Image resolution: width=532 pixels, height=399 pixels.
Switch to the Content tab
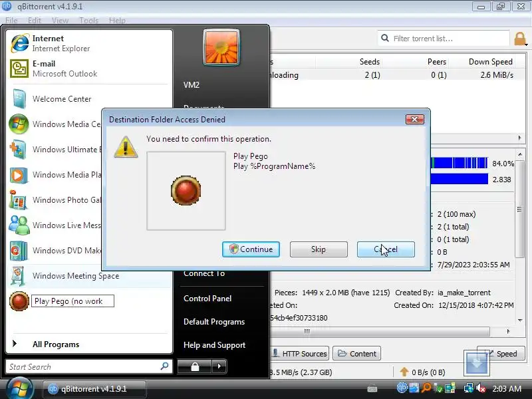pos(356,354)
